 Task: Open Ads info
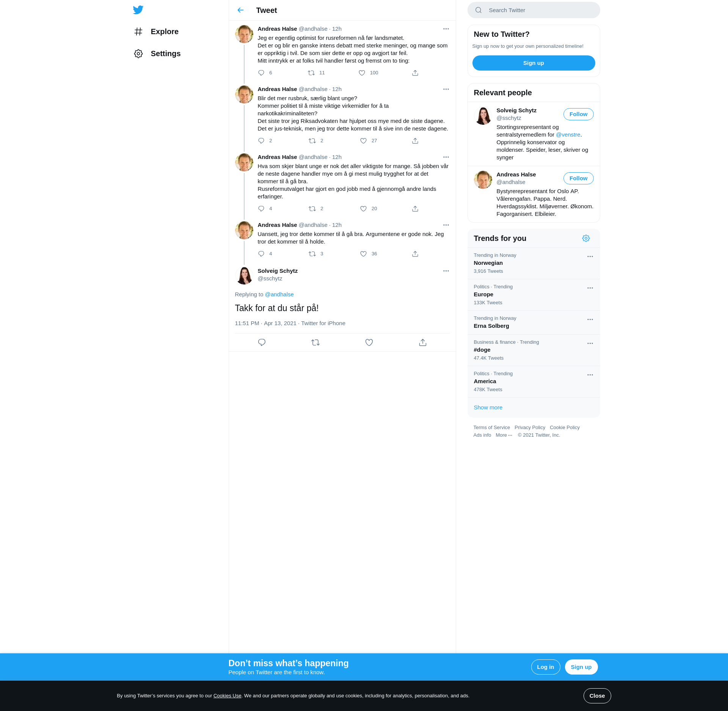point(482,435)
